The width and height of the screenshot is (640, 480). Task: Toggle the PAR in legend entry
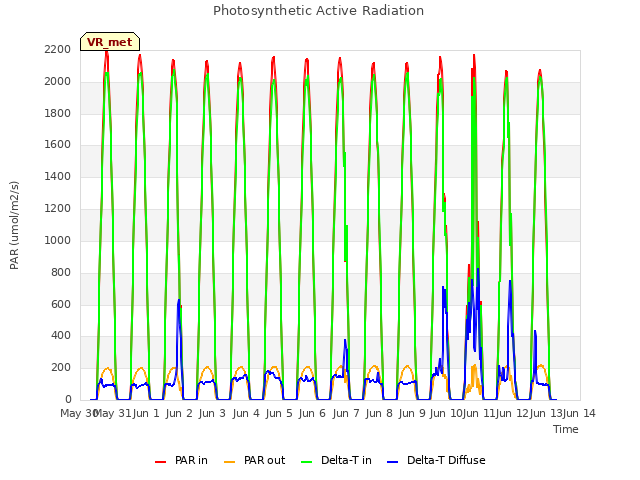click(x=181, y=460)
